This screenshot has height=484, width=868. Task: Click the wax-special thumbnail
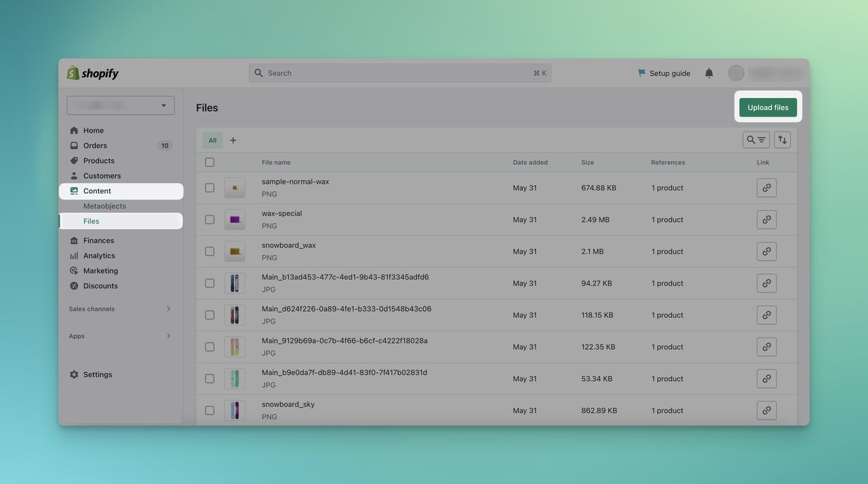coord(235,220)
